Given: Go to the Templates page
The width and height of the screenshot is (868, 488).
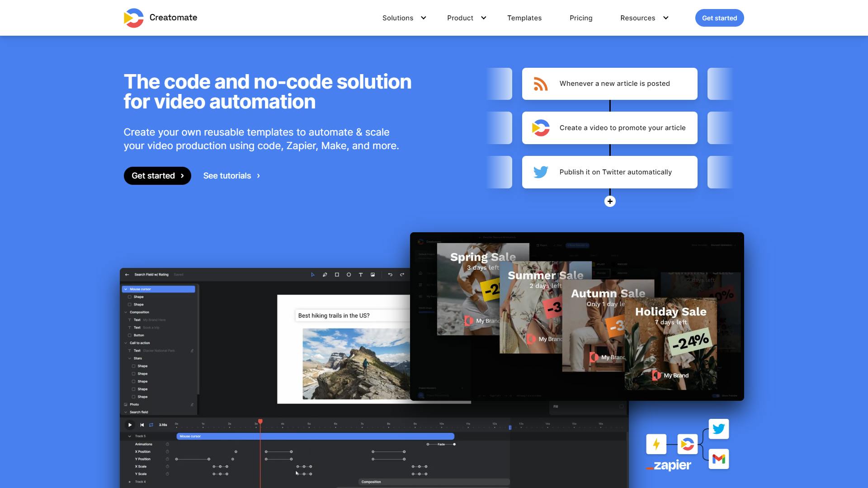Looking at the screenshot, I should [x=524, y=18].
